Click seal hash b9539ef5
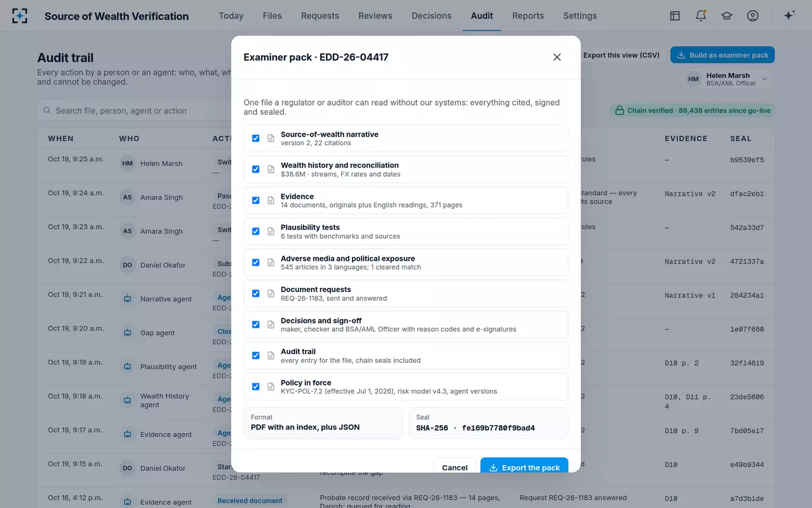The image size is (812, 508). [747, 160]
